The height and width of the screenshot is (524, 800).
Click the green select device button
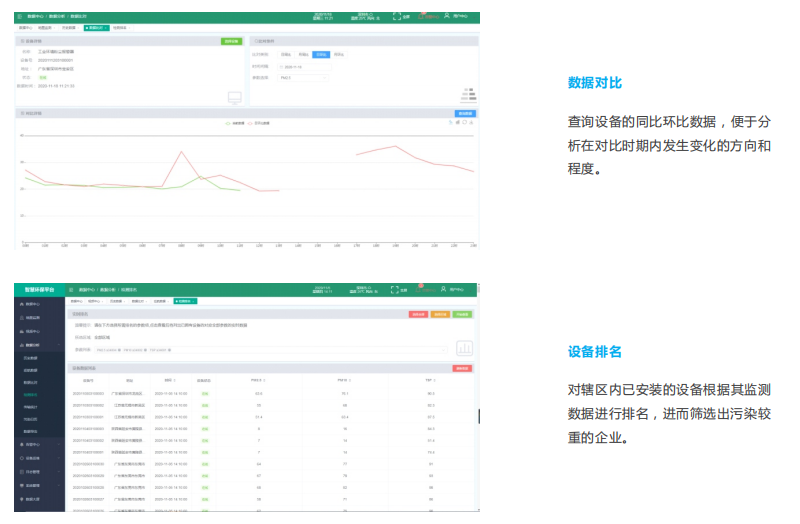click(x=230, y=41)
